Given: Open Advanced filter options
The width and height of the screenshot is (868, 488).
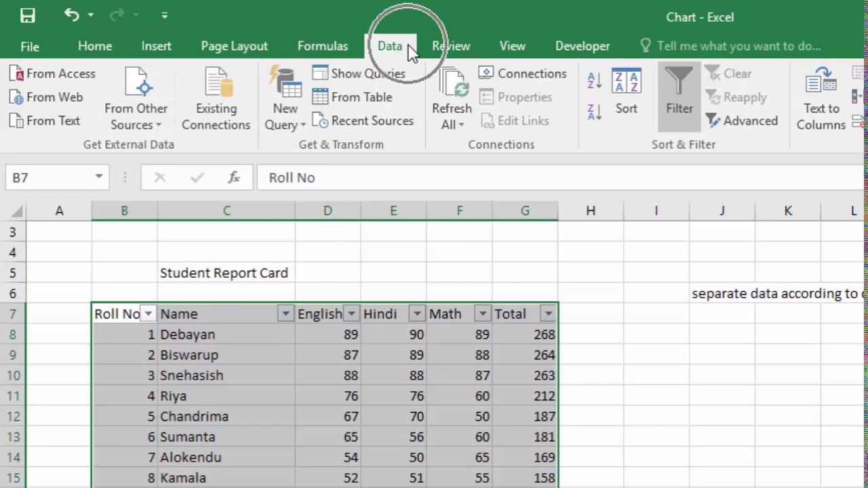Looking at the screenshot, I should (742, 121).
